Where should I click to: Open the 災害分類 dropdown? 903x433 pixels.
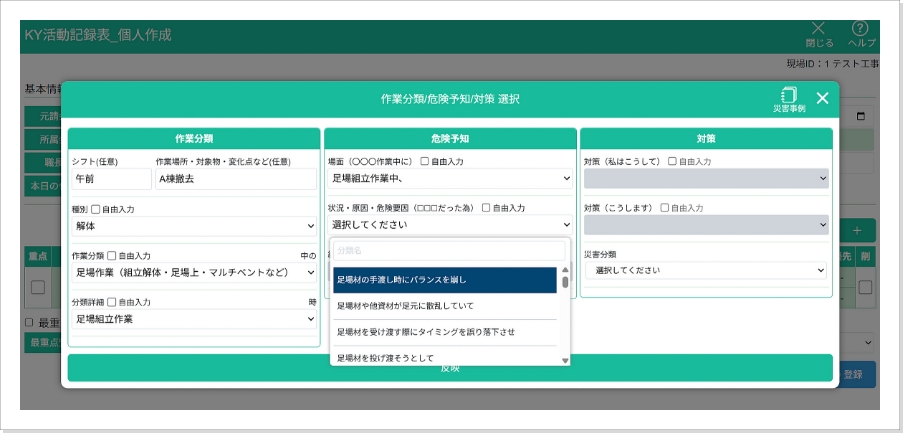(x=706, y=271)
